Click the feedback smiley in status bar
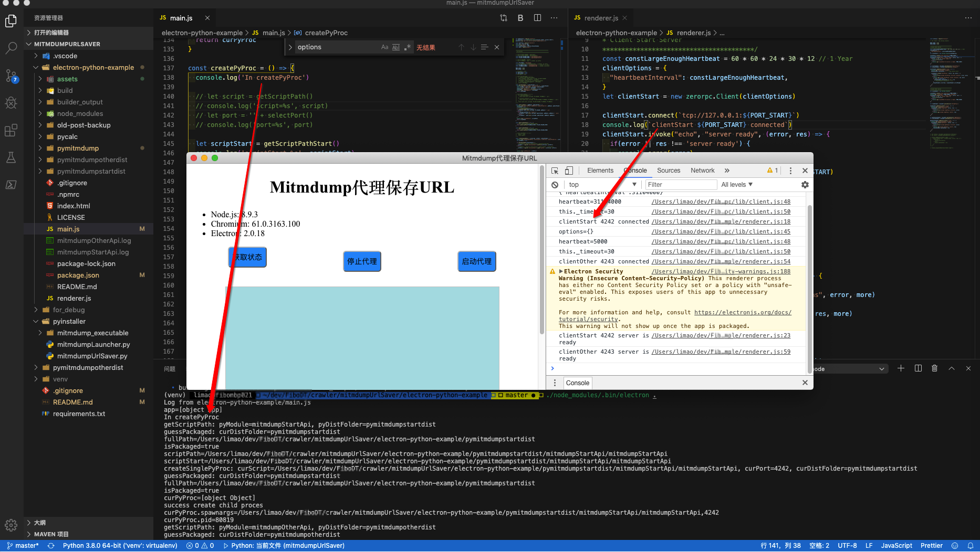This screenshot has height=552, width=980. pyautogui.click(x=955, y=546)
